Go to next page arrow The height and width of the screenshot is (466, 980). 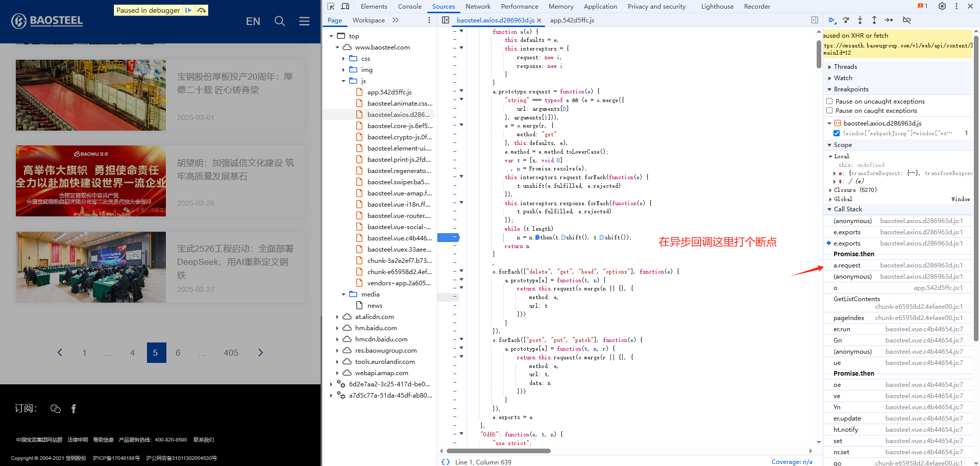point(260,353)
